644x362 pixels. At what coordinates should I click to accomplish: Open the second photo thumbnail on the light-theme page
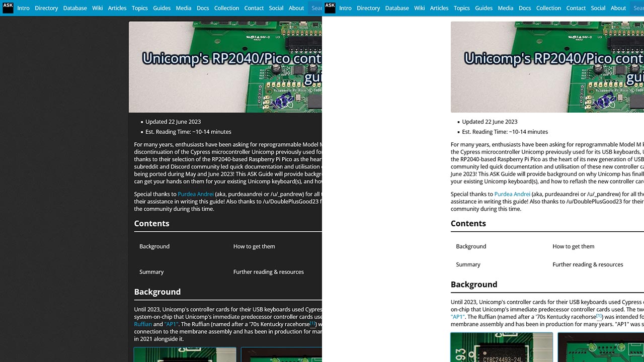coord(601,347)
